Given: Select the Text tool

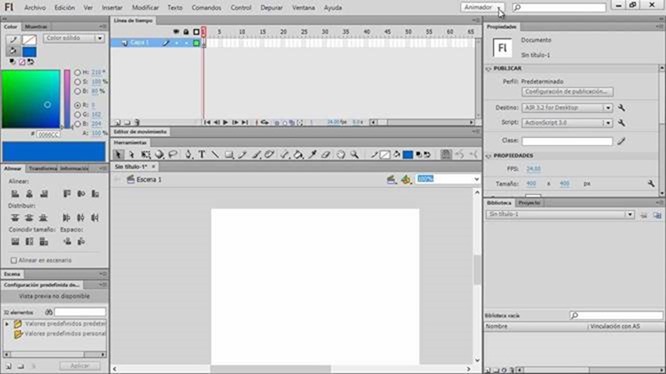Looking at the screenshot, I should coord(202,155).
